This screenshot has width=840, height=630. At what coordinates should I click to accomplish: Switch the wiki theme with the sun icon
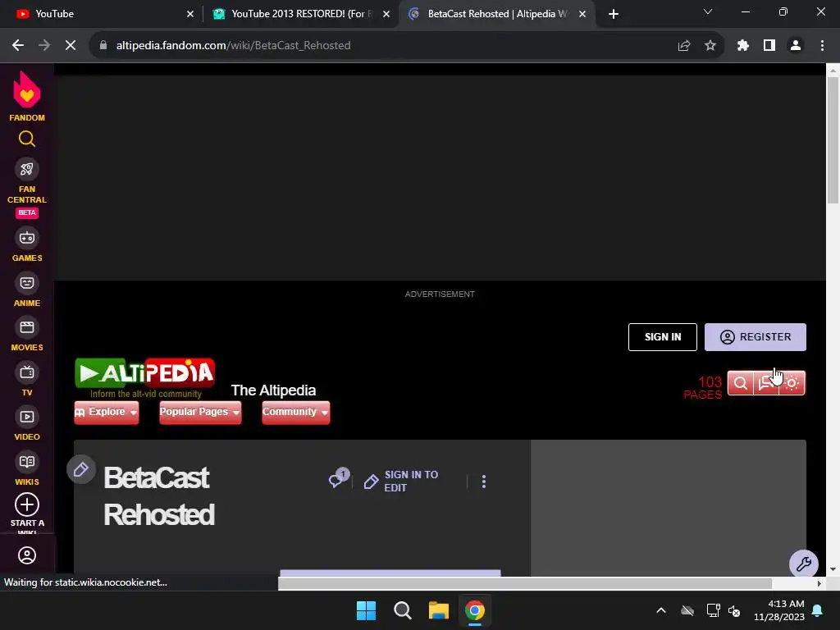pyautogui.click(x=792, y=383)
